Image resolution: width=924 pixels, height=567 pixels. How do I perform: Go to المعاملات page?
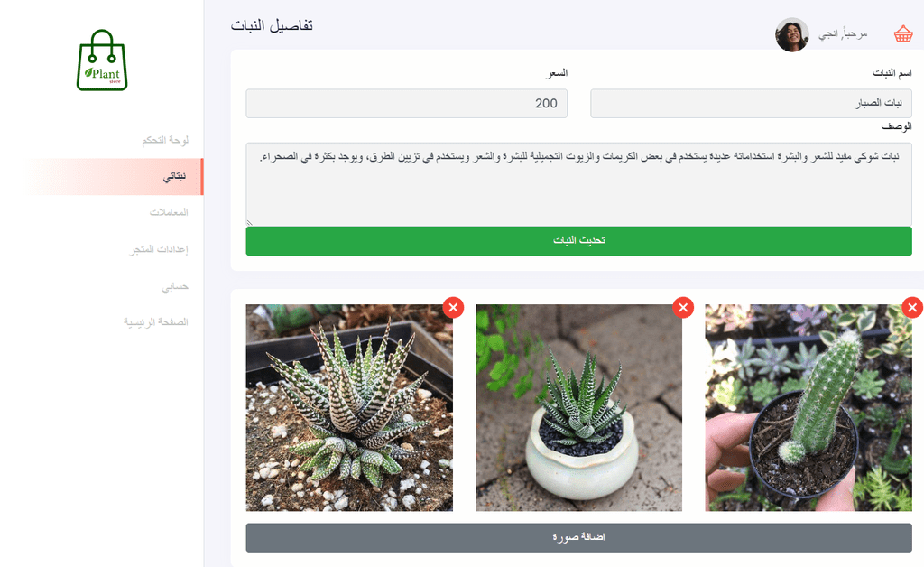pyautogui.click(x=169, y=212)
